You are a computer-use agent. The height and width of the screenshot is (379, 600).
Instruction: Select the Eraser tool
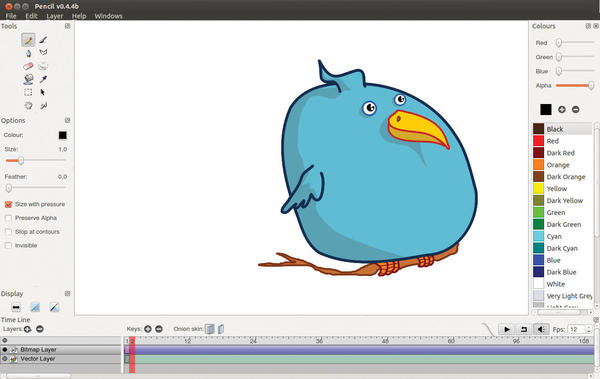pyautogui.click(x=28, y=66)
